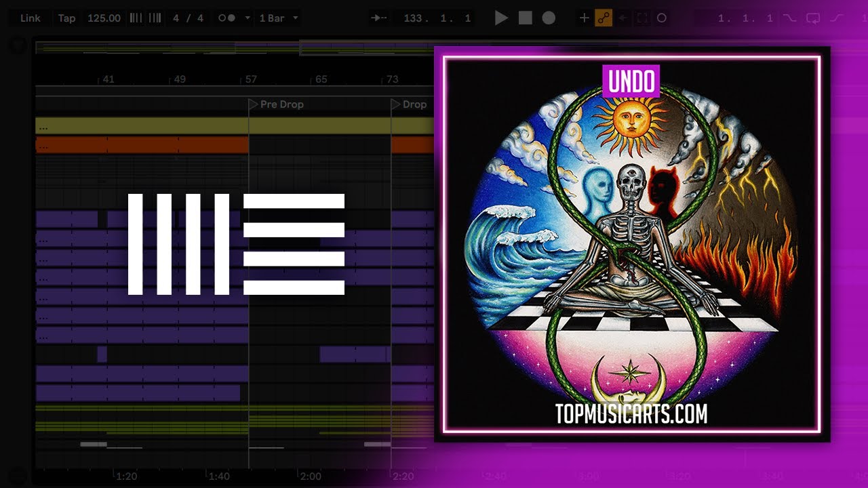Click the phase nudge down icon

136,18
